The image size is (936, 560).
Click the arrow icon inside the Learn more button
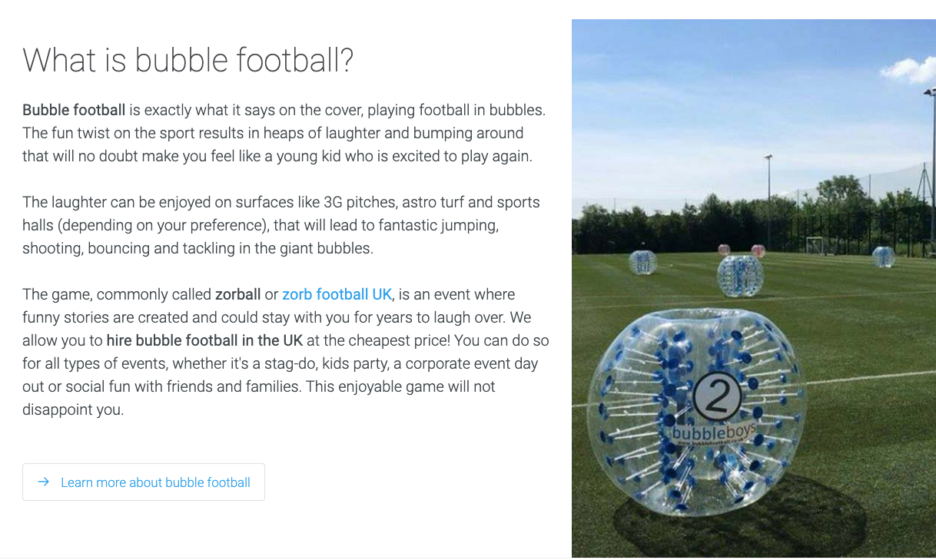tap(44, 482)
